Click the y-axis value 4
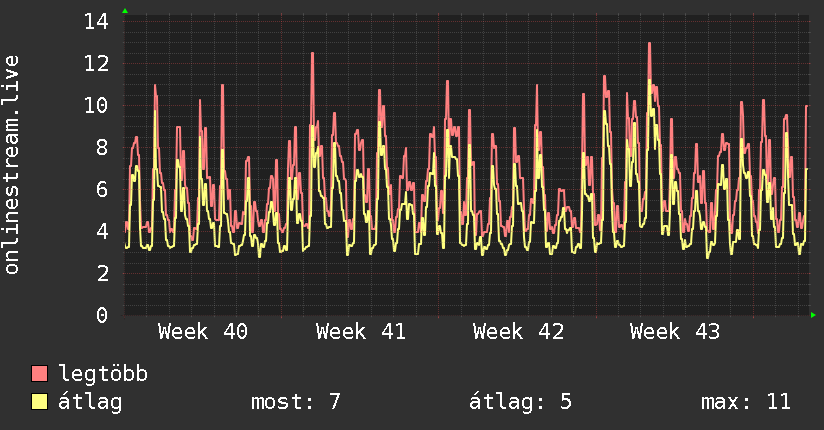824x430 pixels. coord(102,231)
